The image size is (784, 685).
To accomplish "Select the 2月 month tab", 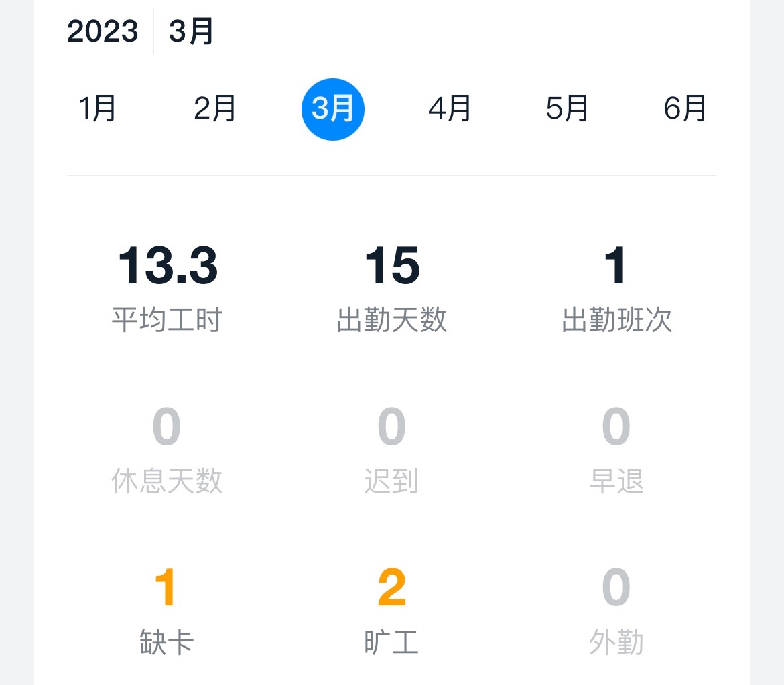I will [x=215, y=108].
